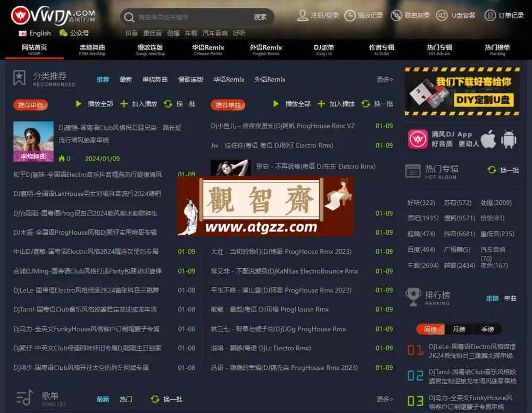The height and width of the screenshot is (413, 532).
Task: Refresh the 推荐单曲 list batch
Action: pos(365,104)
